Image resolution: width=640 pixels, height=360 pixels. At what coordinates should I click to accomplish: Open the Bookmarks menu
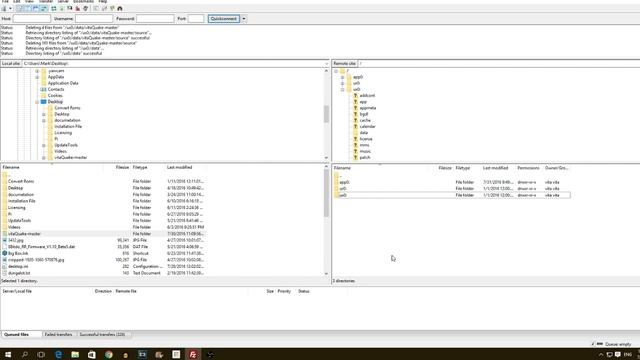(83, 2)
